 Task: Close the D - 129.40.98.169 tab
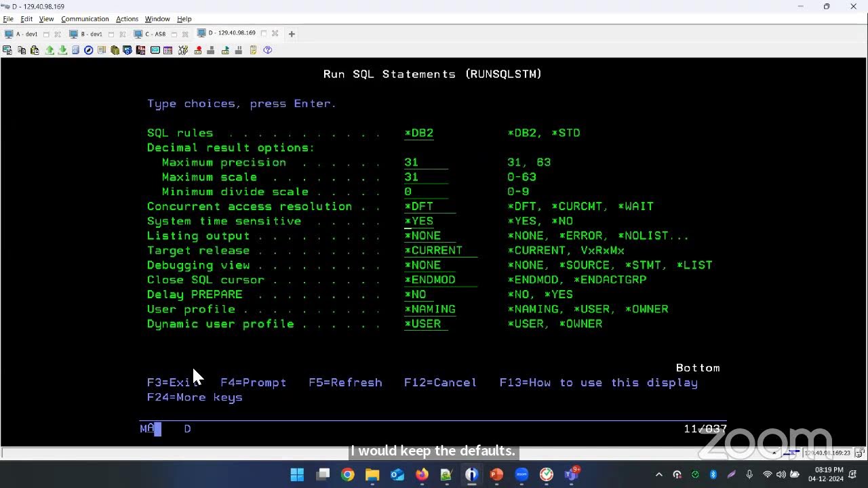coord(275,33)
